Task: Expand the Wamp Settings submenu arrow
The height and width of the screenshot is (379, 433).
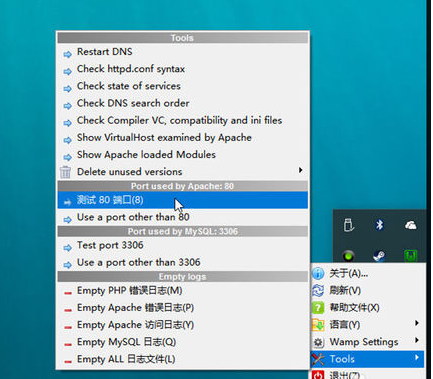Action: tap(417, 340)
